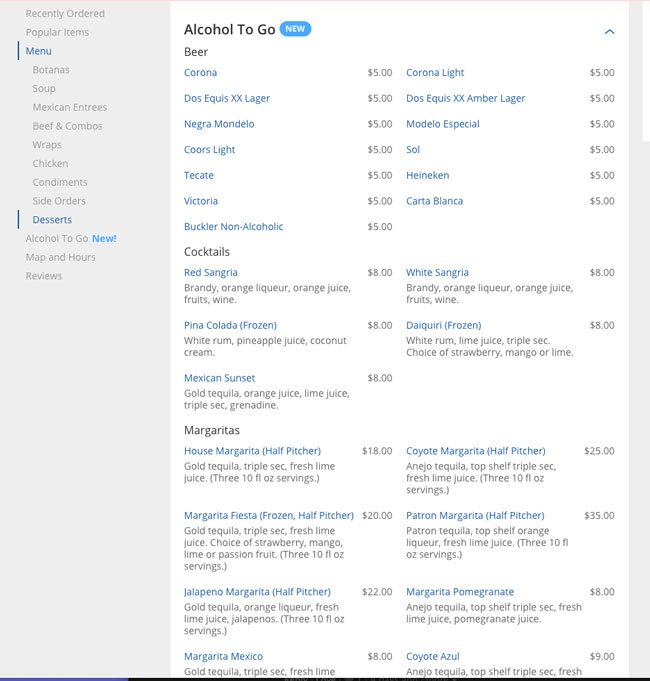The image size is (650, 681).
Task: Click Mexican Sunset ingredients description
Action: [x=267, y=399]
